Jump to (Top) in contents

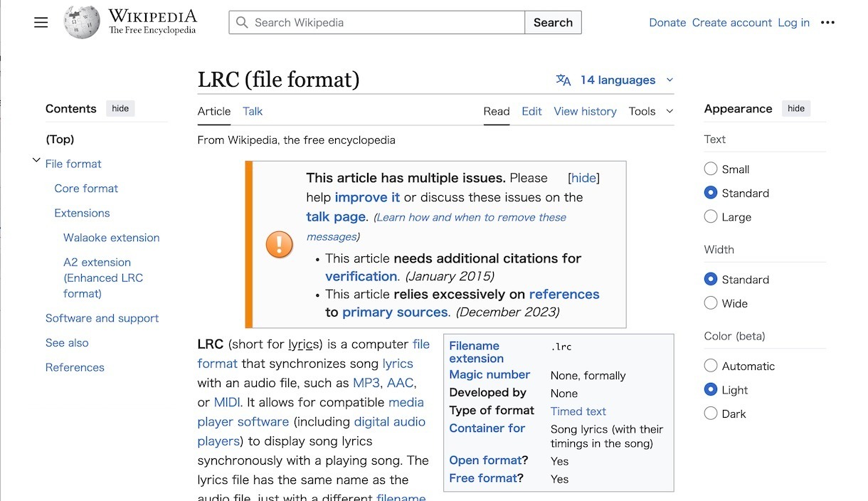60,139
